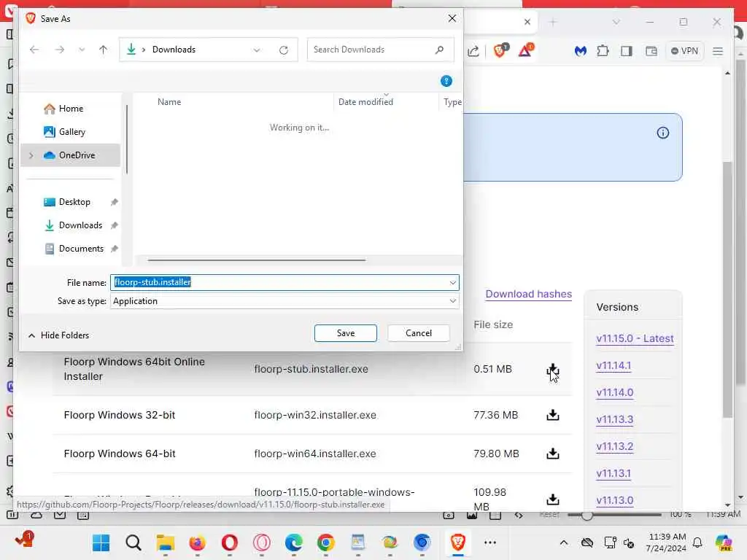The height and width of the screenshot is (560, 747).
Task: Expand the File name dropdown arrow
Action: pyautogui.click(x=452, y=283)
